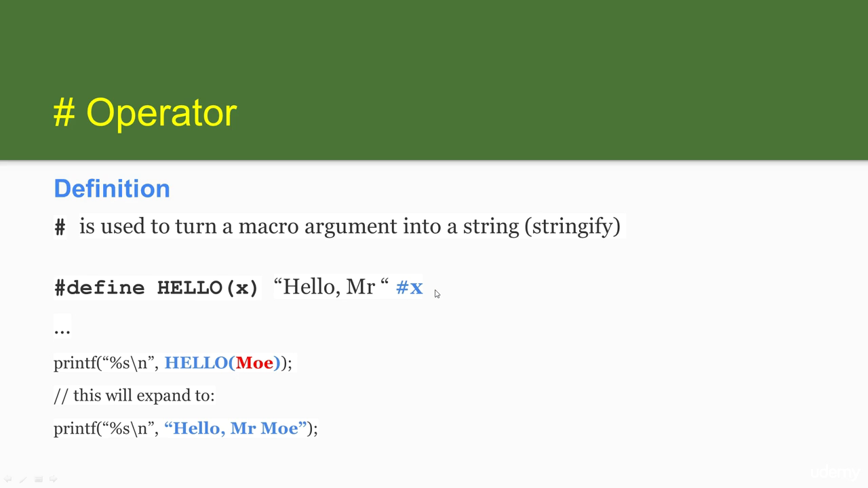Click the bold # symbol before 'is used'
Screen dimensions: 868x488
tap(60, 226)
